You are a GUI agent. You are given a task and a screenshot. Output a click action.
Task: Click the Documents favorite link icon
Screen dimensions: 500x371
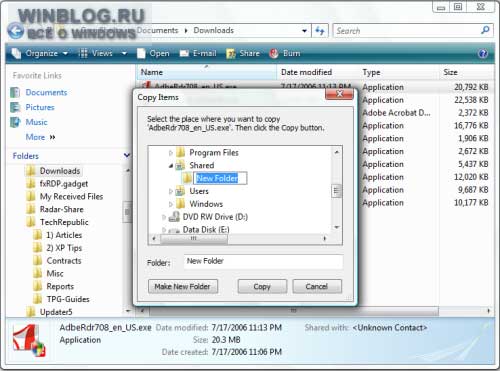[15, 92]
